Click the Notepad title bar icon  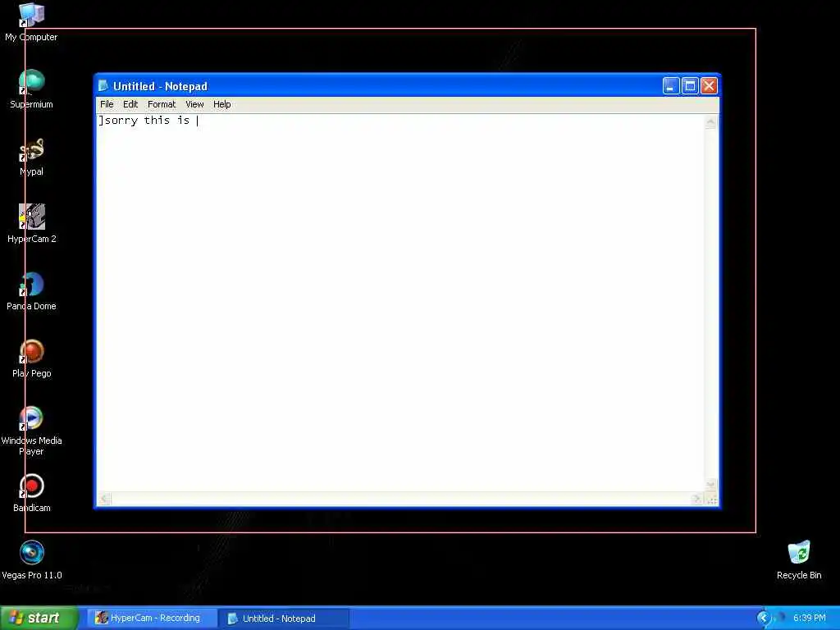[x=103, y=85]
